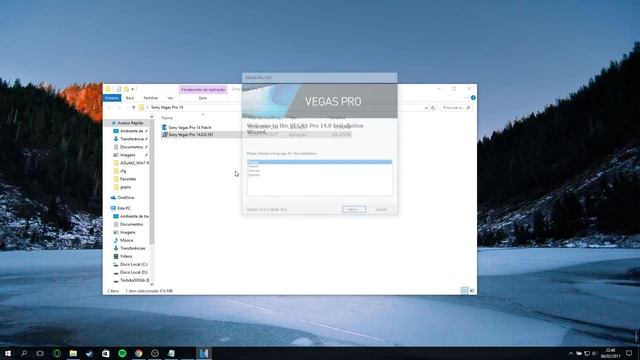
Task: Open the AiSuite2_Win7 folder in sidebar
Action: tap(131, 163)
